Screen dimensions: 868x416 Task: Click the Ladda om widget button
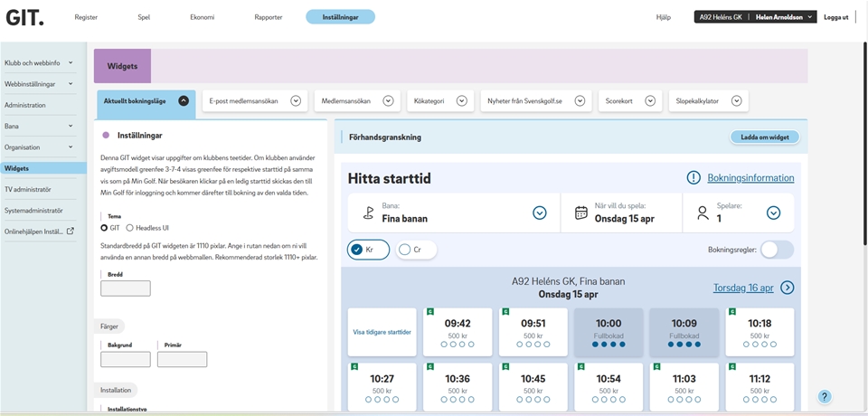764,137
